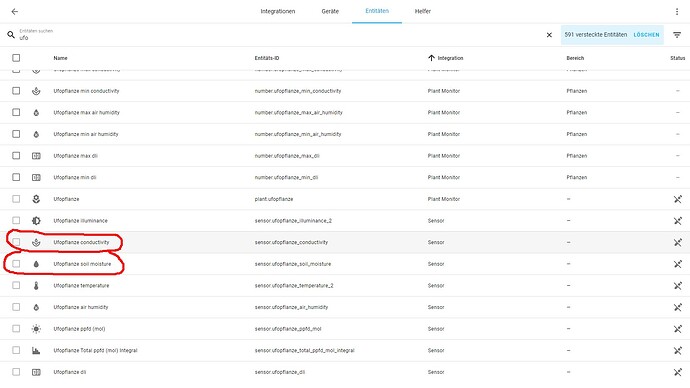The height and width of the screenshot is (388, 690).
Task: Go back with the arrow icon
Action: point(15,11)
